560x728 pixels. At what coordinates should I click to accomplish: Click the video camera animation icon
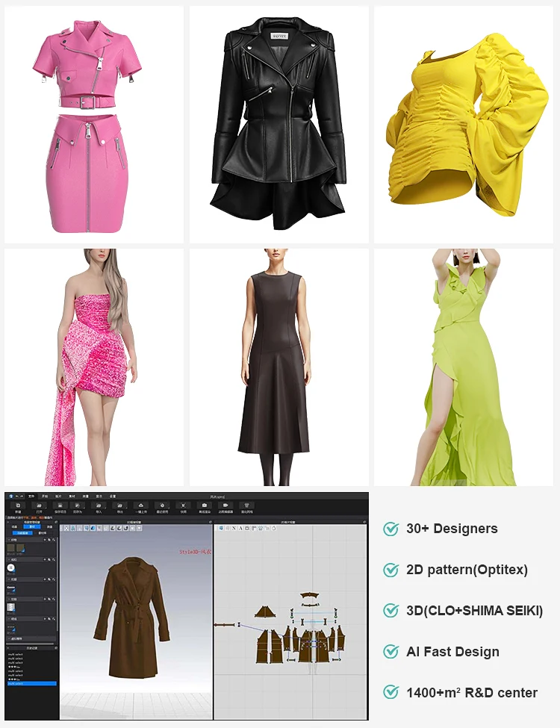[225, 505]
